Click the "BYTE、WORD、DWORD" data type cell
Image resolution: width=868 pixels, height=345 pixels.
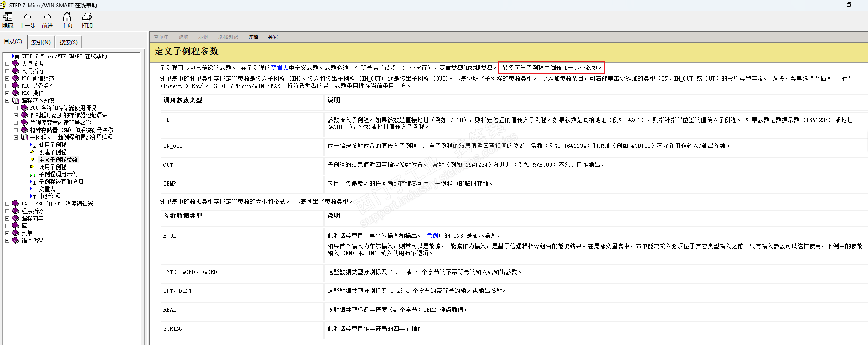(x=242, y=272)
